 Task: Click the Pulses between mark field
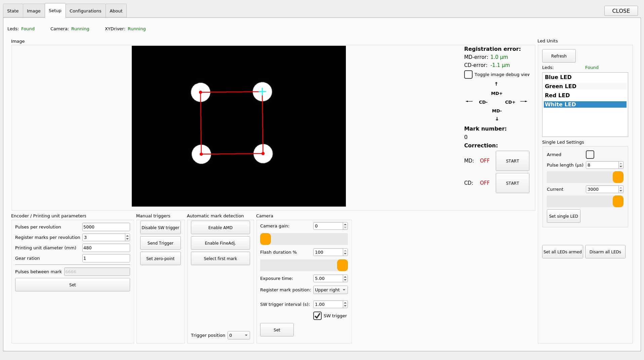(x=97, y=272)
